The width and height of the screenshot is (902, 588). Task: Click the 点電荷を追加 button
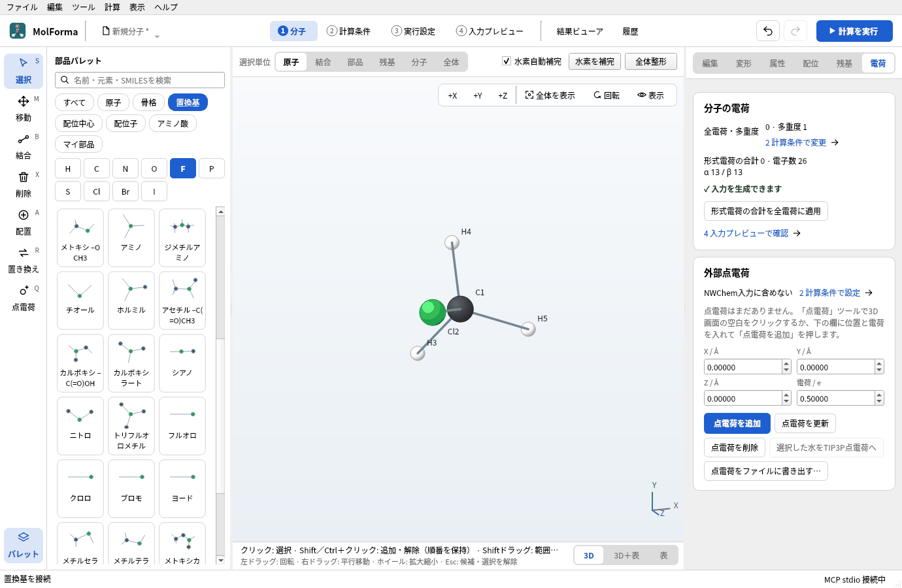pos(737,423)
